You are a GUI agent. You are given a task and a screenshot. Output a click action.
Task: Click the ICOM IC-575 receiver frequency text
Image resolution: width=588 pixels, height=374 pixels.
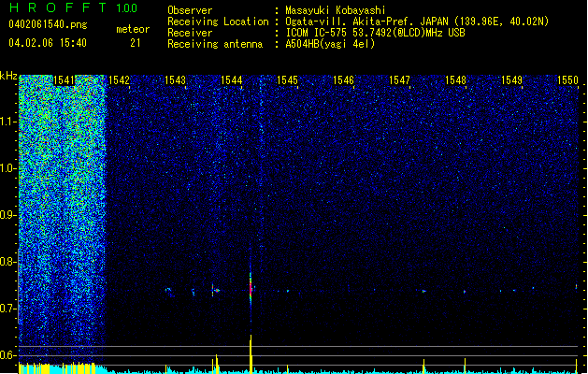[x=375, y=33]
